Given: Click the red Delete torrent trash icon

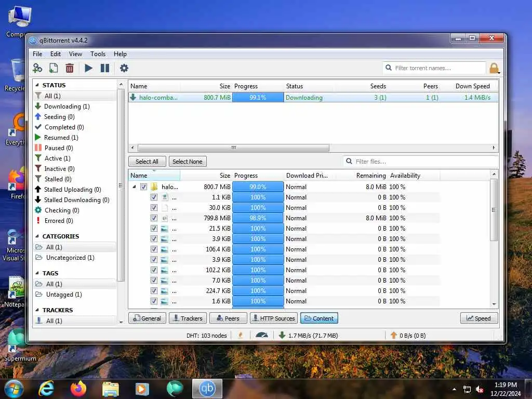Looking at the screenshot, I should tap(70, 68).
